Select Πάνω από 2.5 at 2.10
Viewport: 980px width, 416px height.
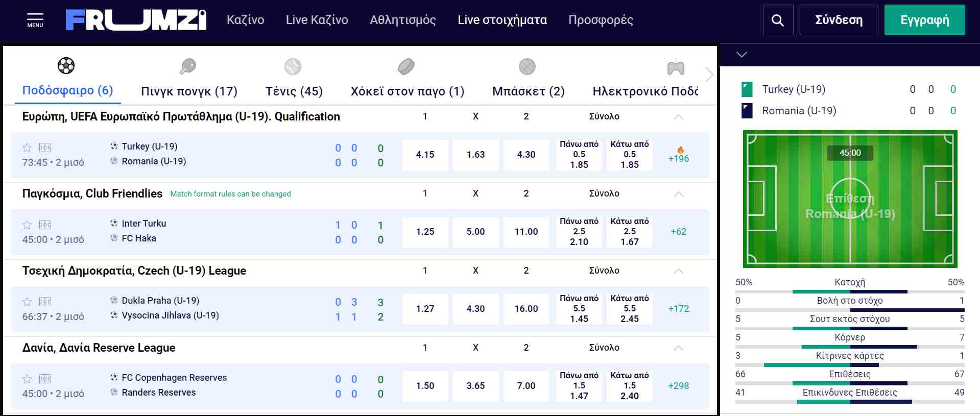tap(579, 232)
